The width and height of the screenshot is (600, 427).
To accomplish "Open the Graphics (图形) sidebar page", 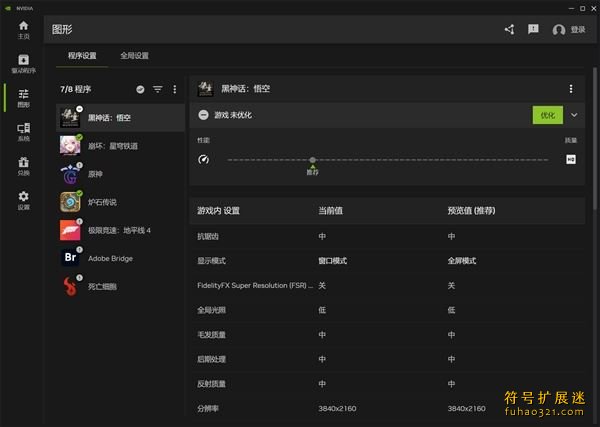I will (23, 98).
